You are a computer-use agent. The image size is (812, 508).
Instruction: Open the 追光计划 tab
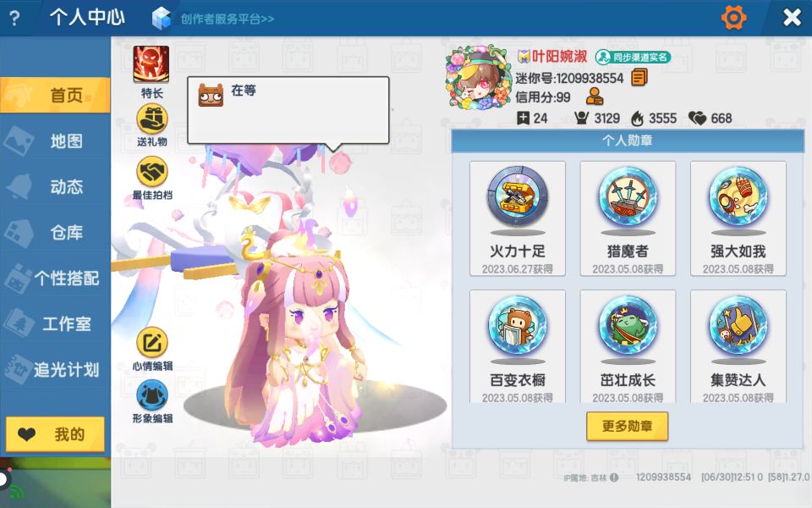pyautogui.click(x=55, y=370)
